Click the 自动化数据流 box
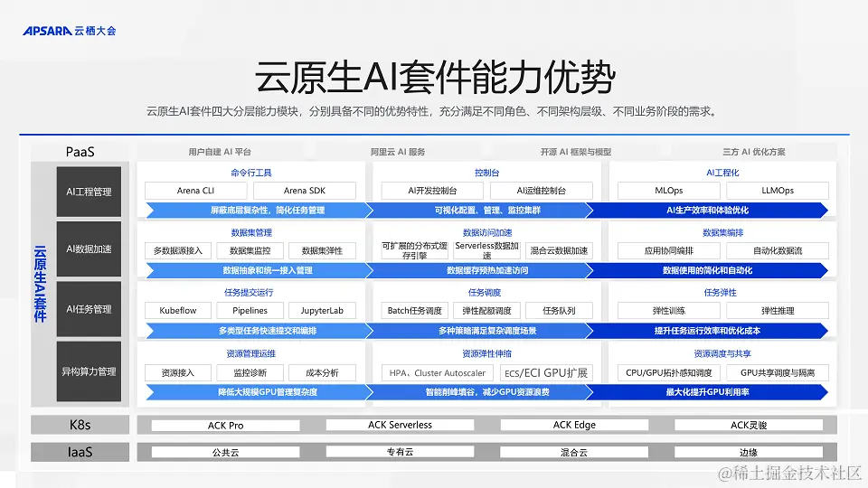Image resolution: width=868 pixels, height=488 pixels. [778, 250]
